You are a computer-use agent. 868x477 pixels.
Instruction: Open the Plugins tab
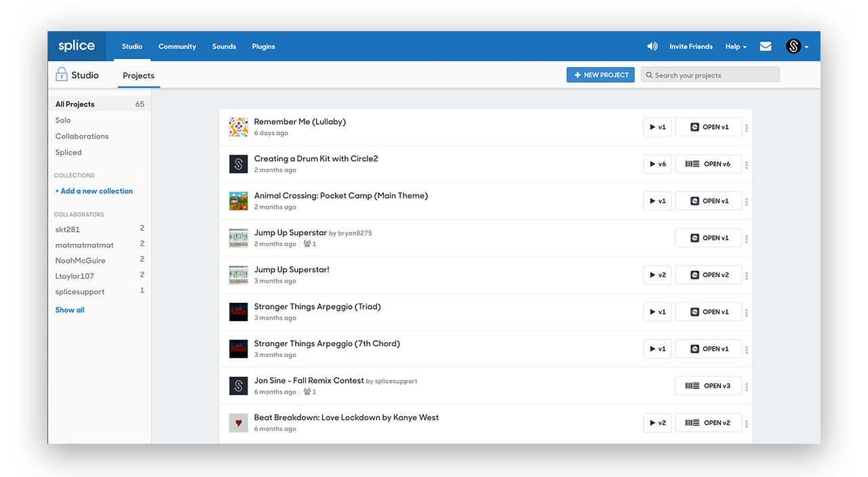point(263,47)
